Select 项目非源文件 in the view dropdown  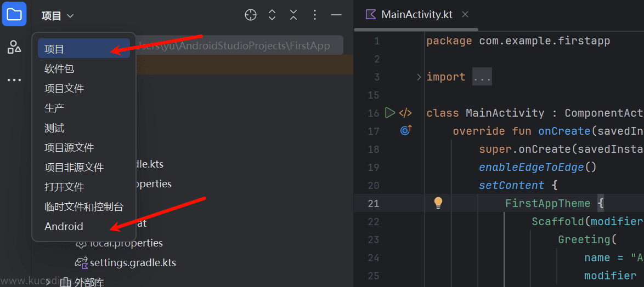(x=84, y=167)
